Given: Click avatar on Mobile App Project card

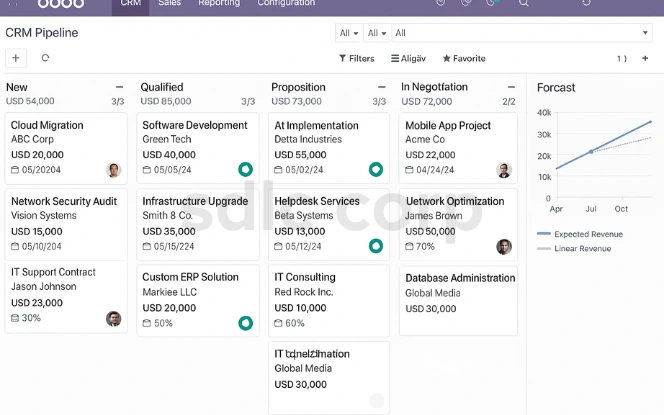Looking at the screenshot, I should [504, 170].
